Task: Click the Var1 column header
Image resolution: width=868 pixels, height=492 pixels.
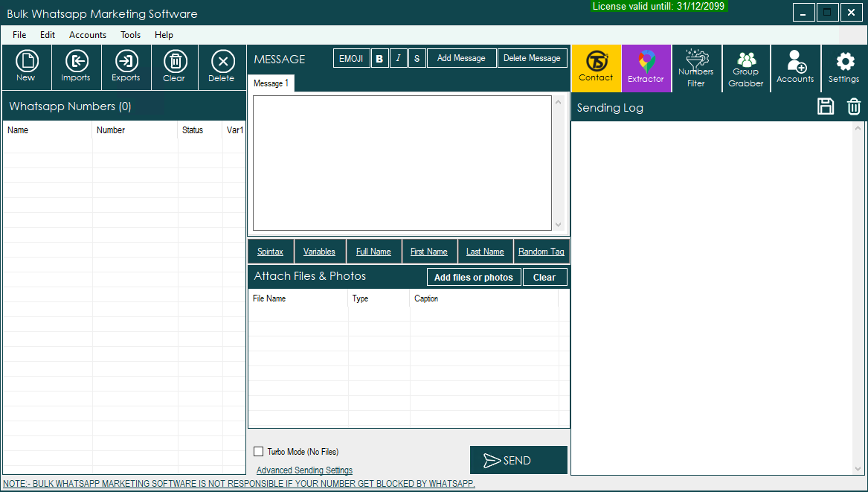Action: [234, 130]
